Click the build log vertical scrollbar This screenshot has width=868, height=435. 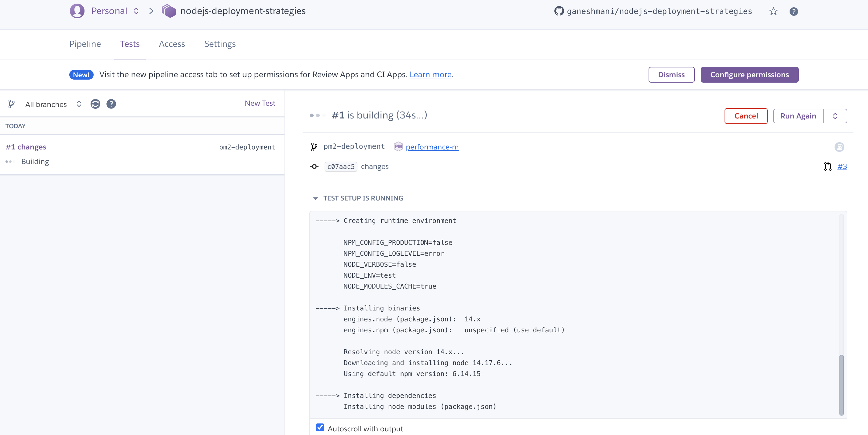click(x=841, y=385)
